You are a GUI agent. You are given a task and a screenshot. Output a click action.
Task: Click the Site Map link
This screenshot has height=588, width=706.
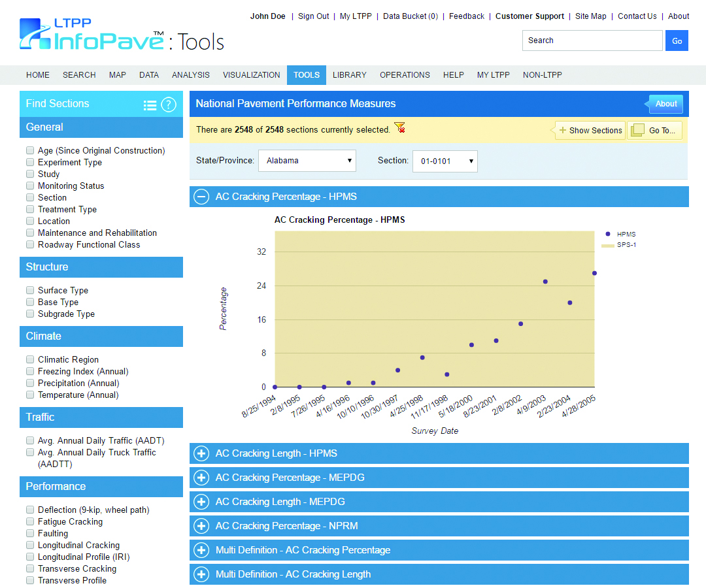point(591,16)
